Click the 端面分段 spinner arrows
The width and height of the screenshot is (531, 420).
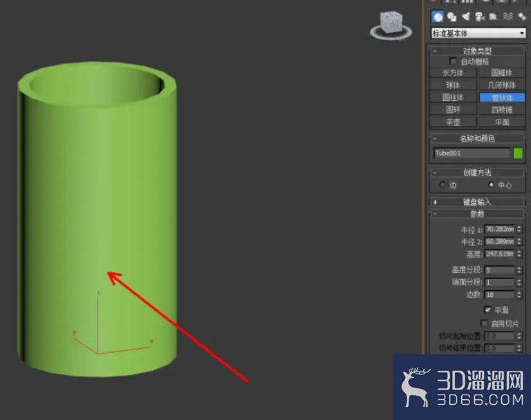(519, 283)
